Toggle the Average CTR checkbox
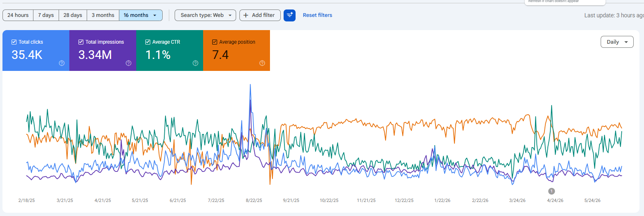644x216 pixels. pos(148,42)
